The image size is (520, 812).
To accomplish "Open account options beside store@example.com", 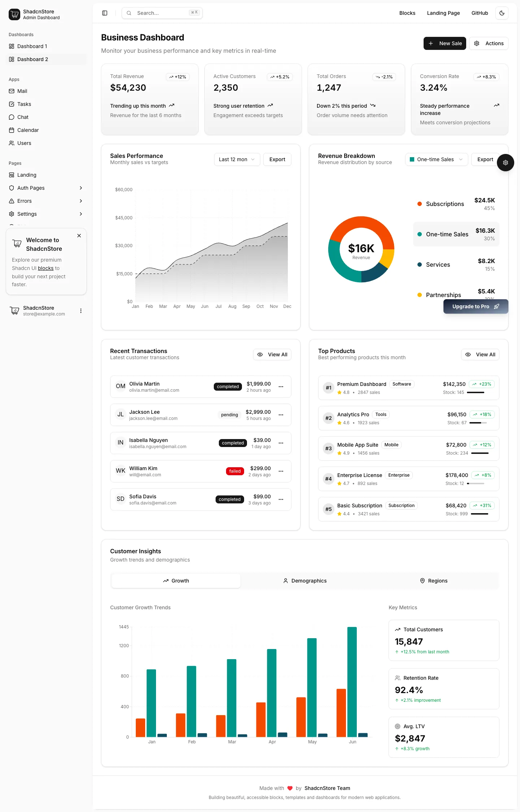I will pyautogui.click(x=81, y=311).
